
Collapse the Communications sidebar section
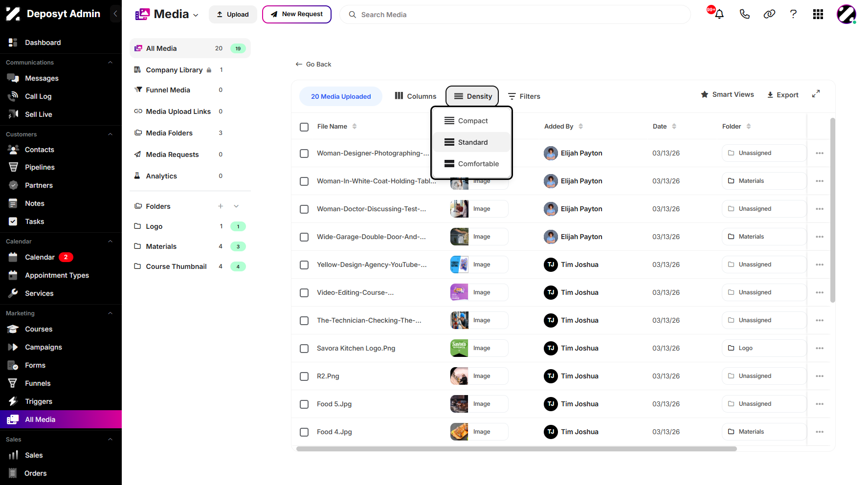click(110, 63)
